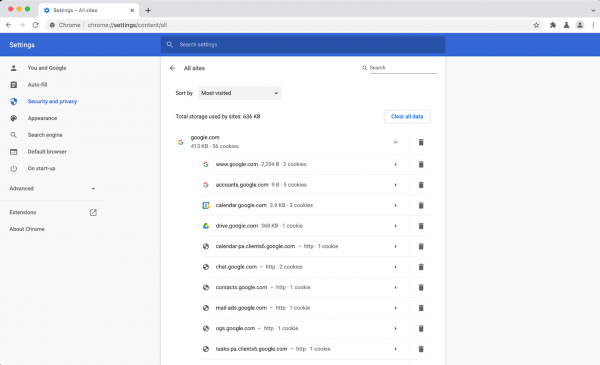This screenshot has width=600, height=365.
Task: Delete tasks-pa.clients6.google.com cookie
Action: [x=421, y=349]
